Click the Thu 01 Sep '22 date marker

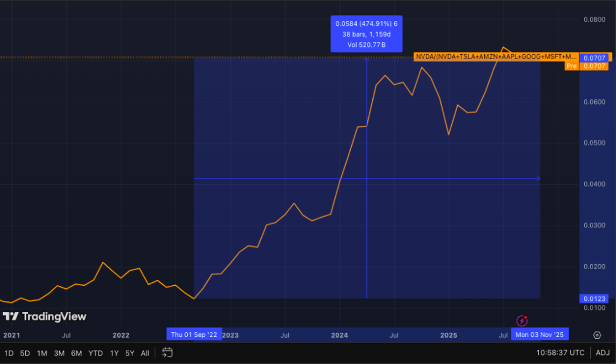pos(194,335)
